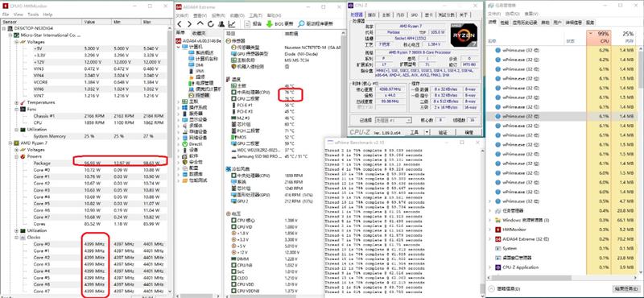Image resolution: width=644 pixels, height=298 pixels.
Task: Open the Help menu in HWMonitor
Action: click(47, 14)
